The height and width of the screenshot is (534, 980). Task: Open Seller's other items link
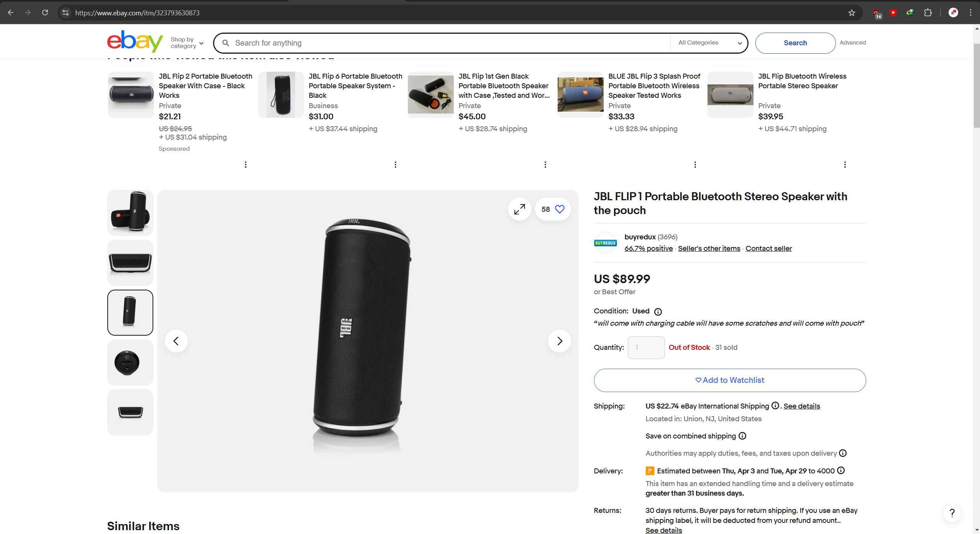(x=709, y=248)
